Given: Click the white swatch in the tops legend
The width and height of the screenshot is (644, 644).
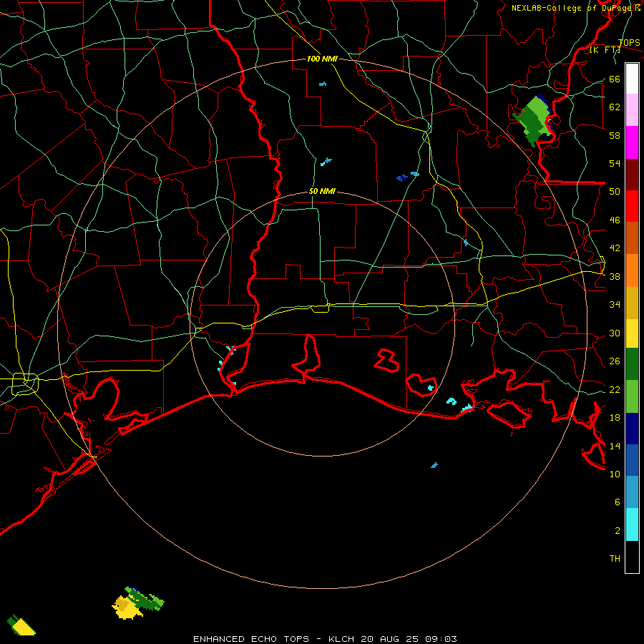Looking at the screenshot, I should pyautogui.click(x=632, y=79).
